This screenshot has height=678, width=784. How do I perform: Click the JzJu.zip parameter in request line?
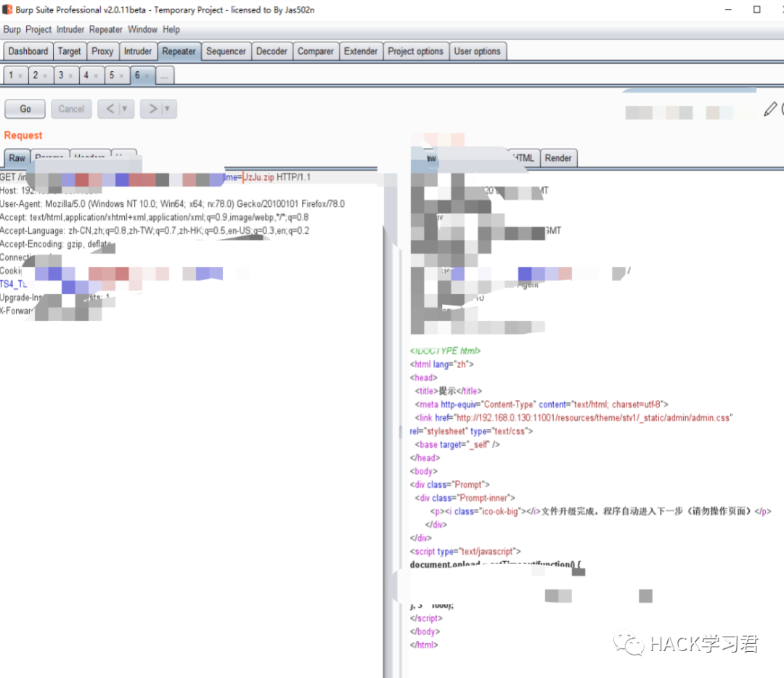[258, 177]
